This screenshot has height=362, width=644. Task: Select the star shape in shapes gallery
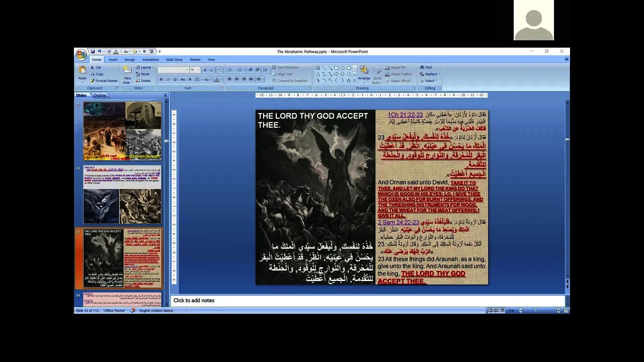(x=349, y=80)
